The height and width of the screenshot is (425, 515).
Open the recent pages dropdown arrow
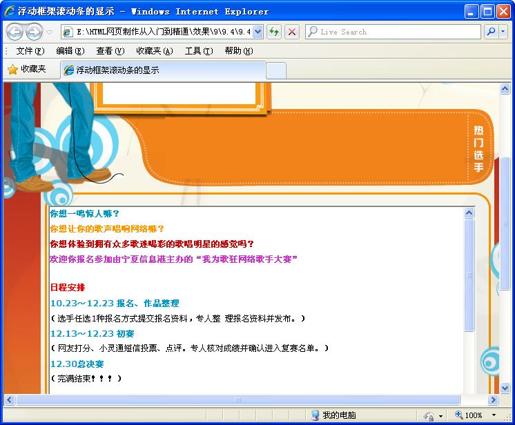click(50, 32)
